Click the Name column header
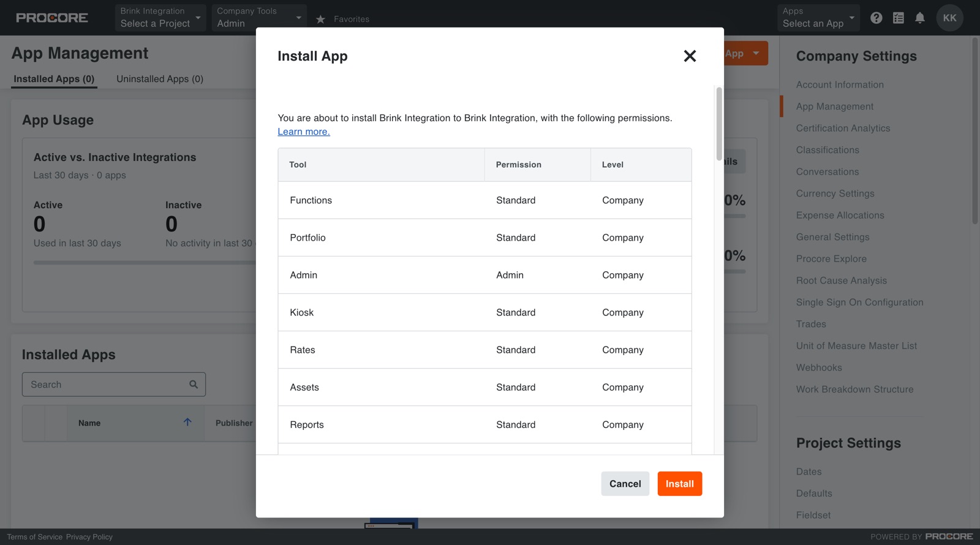This screenshot has width=980, height=545. click(x=135, y=423)
